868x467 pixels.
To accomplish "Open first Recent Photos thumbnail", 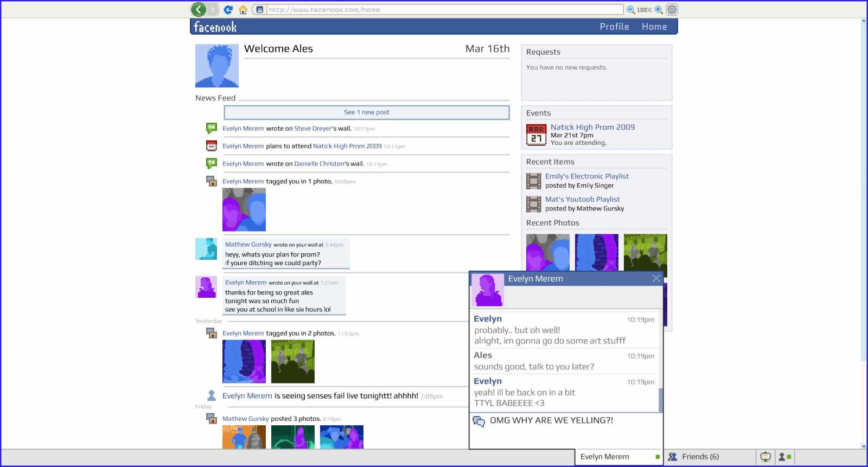I will coord(548,253).
